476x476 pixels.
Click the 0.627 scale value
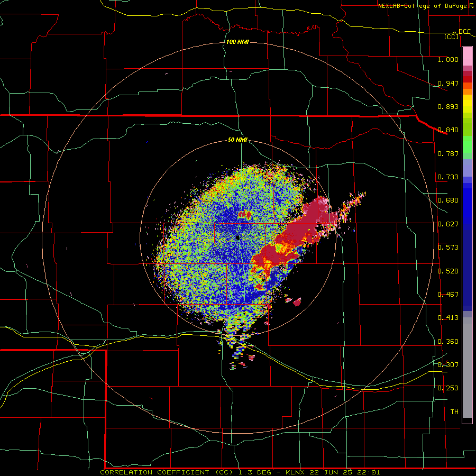pyautogui.click(x=448, y=224)
